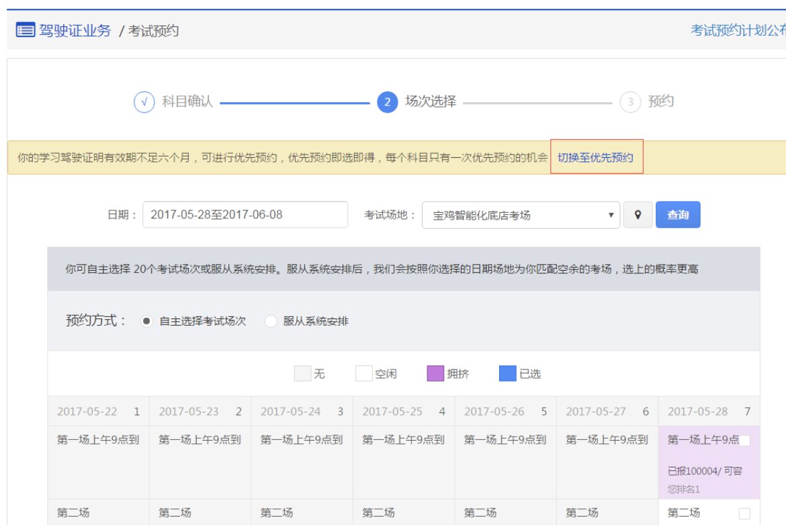This screenshot has width=786, height=532.
Task: Click the step 3 预约 circle
Action: pyautogui.click(x=630, y=102)
